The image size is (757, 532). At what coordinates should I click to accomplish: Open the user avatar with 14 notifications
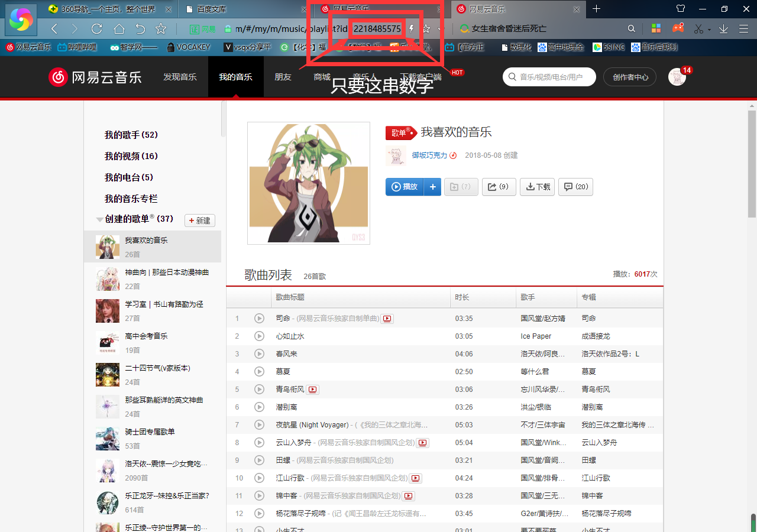click(x=677, y=77)
